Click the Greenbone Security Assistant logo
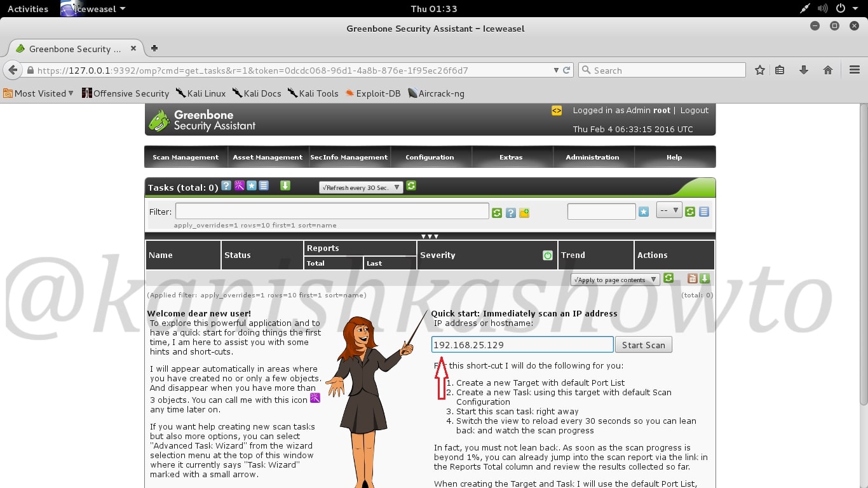The height and width of the screenshot is (488, 868). point(202,120)
